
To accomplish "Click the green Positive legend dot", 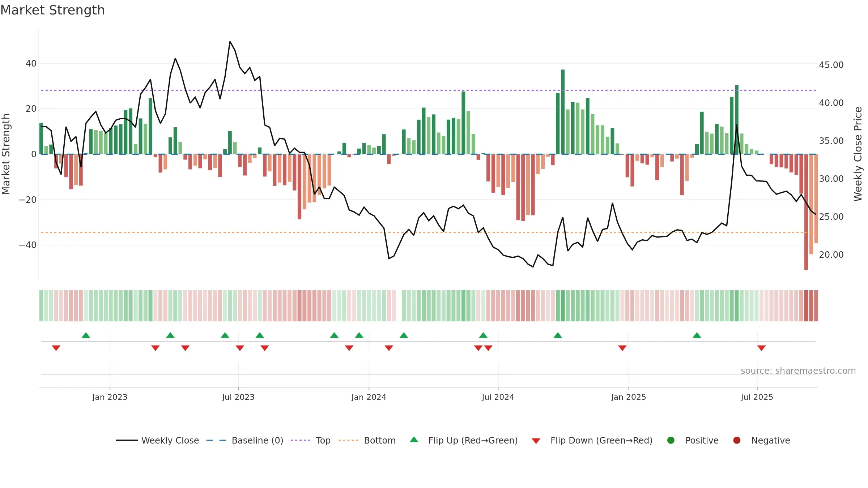I will click(x=671, y=440).
